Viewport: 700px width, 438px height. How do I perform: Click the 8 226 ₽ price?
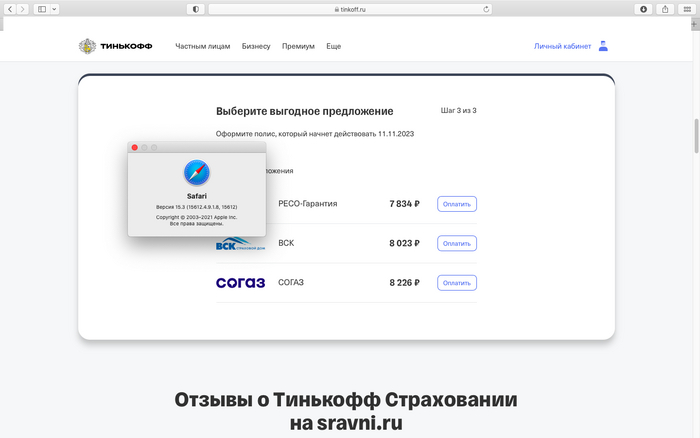[404, 283]
